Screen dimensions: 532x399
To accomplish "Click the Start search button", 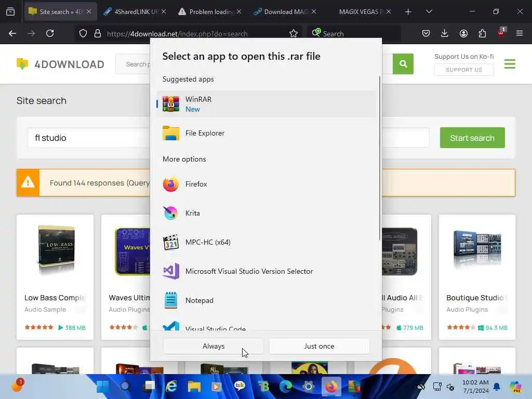I will tap(472, 138).
